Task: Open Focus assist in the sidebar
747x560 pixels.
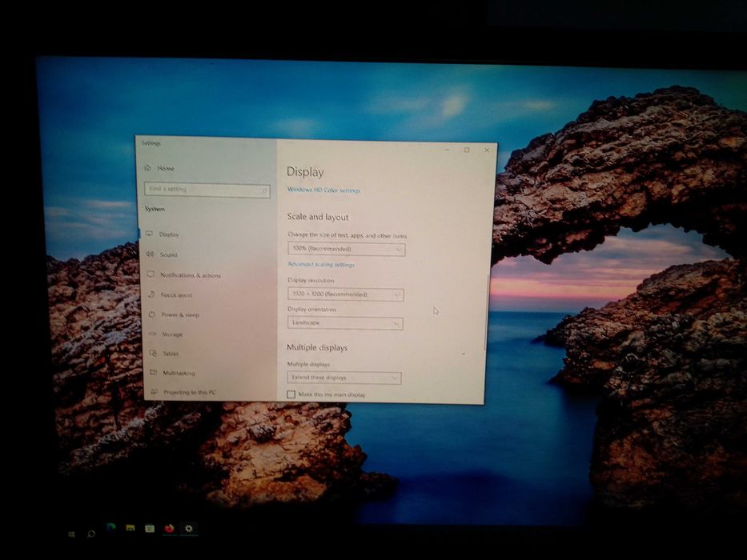Action: coord(208,294)
